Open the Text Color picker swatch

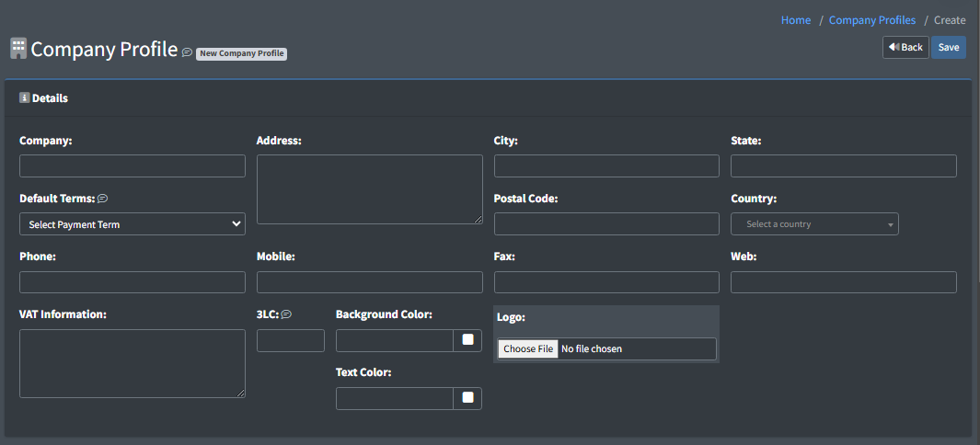(x=467, y=398)
